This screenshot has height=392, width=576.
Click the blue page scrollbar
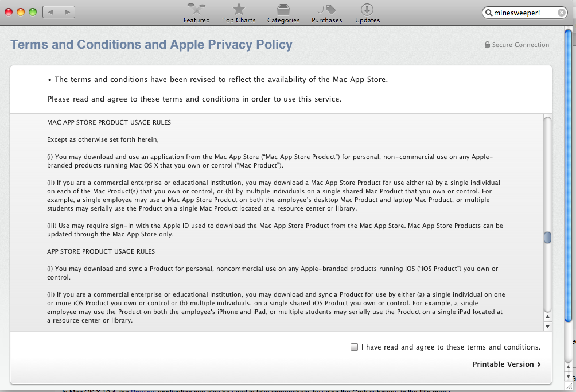[x=568, y=176]
